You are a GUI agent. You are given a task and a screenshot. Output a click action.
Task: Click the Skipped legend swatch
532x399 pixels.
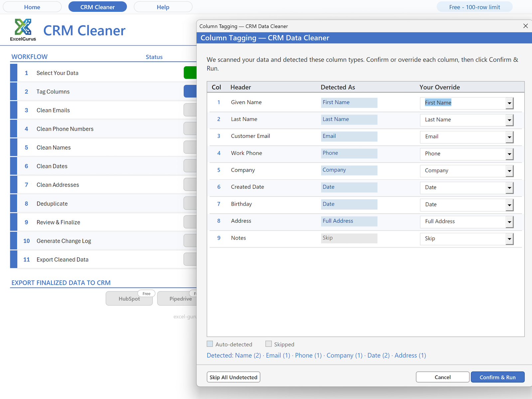click(269, 344)
